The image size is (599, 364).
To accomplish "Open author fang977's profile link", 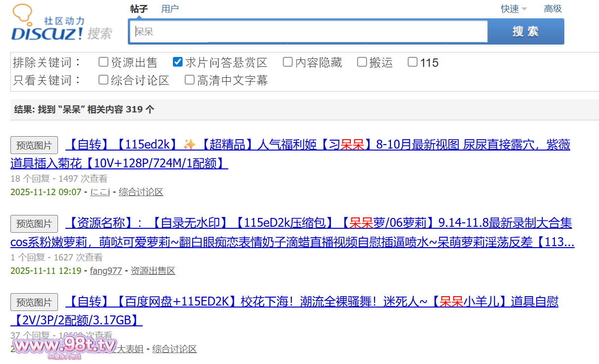I will click(x=106, y=271).
